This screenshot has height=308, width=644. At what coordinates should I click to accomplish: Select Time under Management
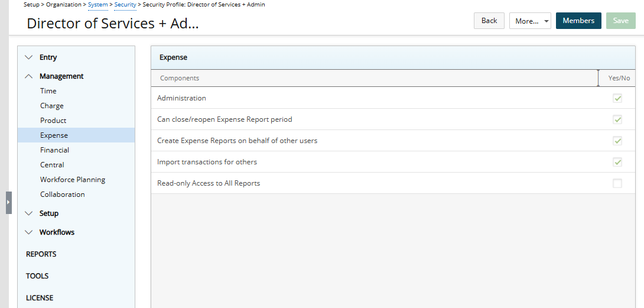coord(48,91)
